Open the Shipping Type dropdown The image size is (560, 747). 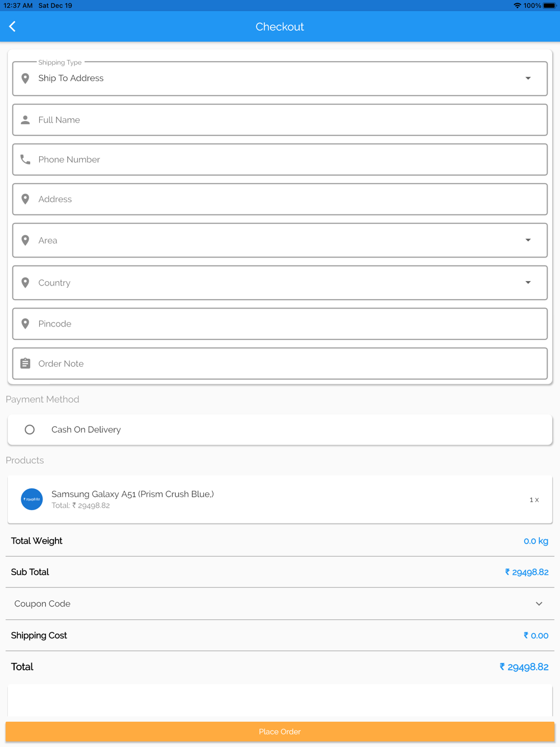528,78
